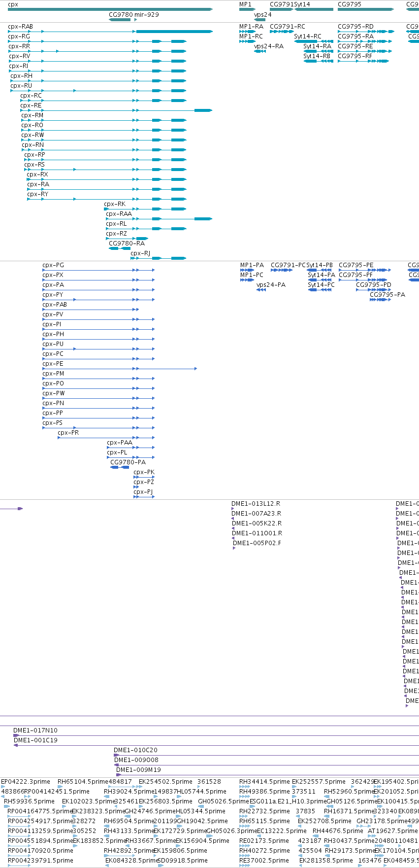419x868 pixels.
Task: Select protein cpx-PAB
Action: 55,305
